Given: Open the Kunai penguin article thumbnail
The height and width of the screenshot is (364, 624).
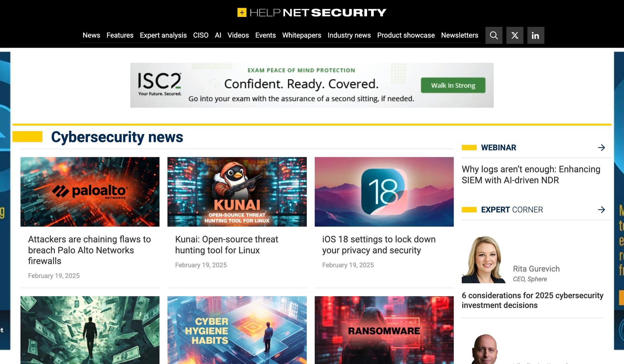Looking at the screenshot, I should [237, 192].
